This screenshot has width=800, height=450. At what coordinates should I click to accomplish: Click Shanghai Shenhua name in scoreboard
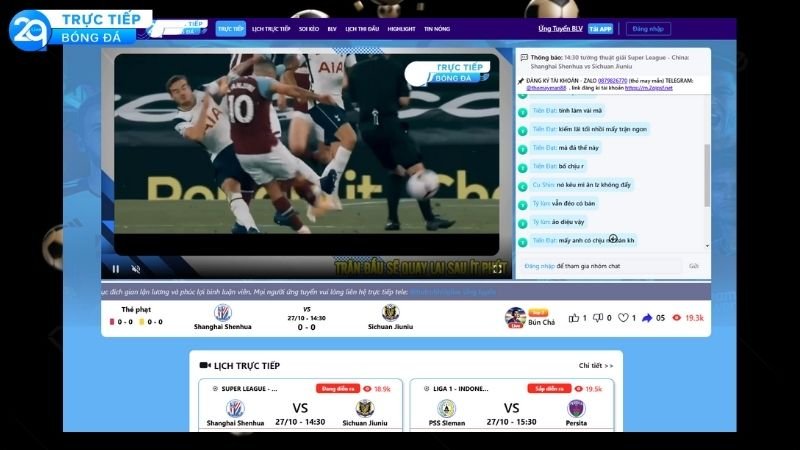pos(222,327)
